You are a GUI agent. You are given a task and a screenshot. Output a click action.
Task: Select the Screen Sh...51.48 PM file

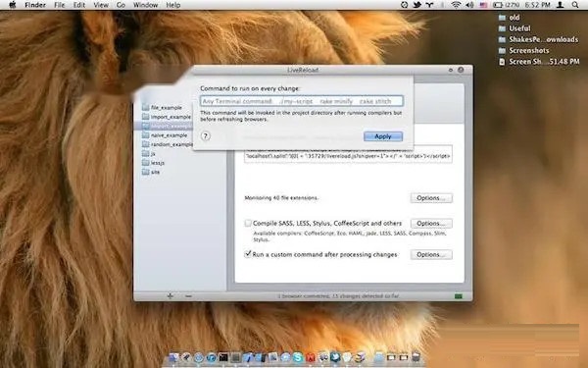tap(539, 62)
